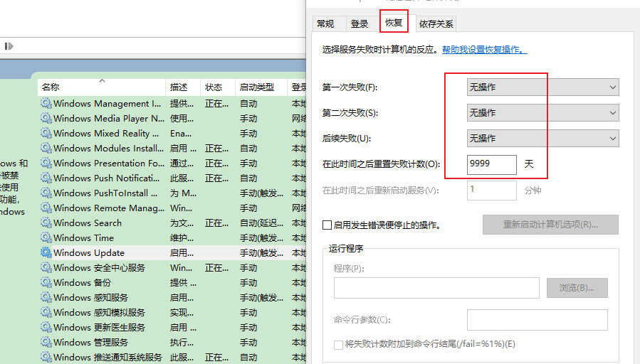Image resolution: width=640 pixels, height=364 pixels.
Task: Click the gear icon of Windows Push Notifications
Action: point(46,178)
